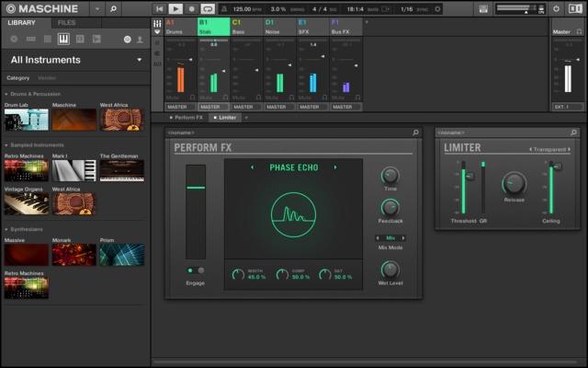Toggle the metronome icon beside the tempo
This screenshot has height=368, width=588.
click(x=224, y=9)
